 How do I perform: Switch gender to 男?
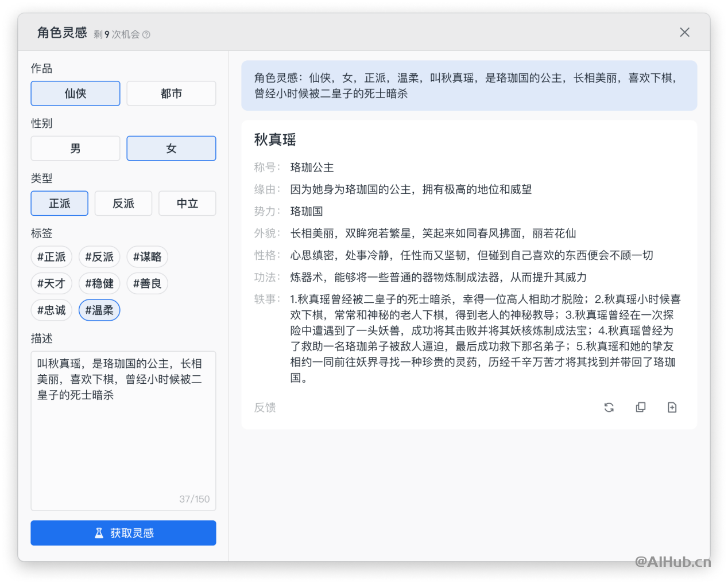[x=75, y=148]
